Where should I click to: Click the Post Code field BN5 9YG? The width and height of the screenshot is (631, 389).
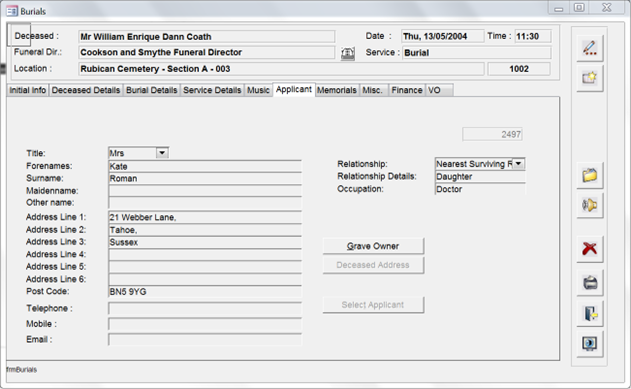click(205, 292)
